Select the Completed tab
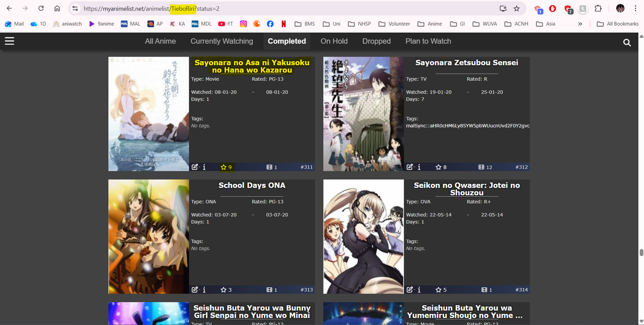644x325 pixels. click(287, 41)
